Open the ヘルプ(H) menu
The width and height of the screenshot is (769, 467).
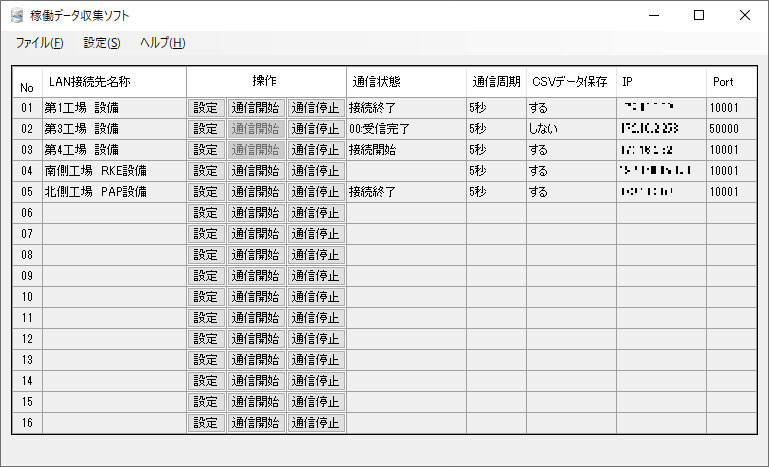tap(162, 43)
